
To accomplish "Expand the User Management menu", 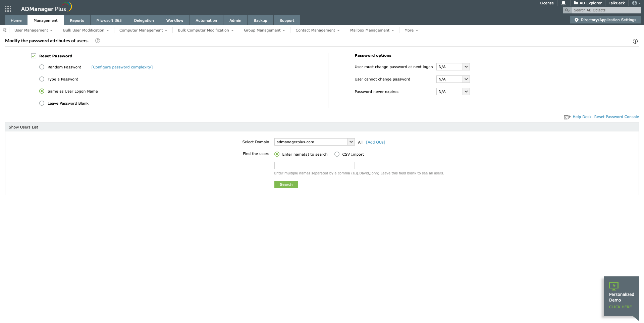I will click(x=33, y=30).
